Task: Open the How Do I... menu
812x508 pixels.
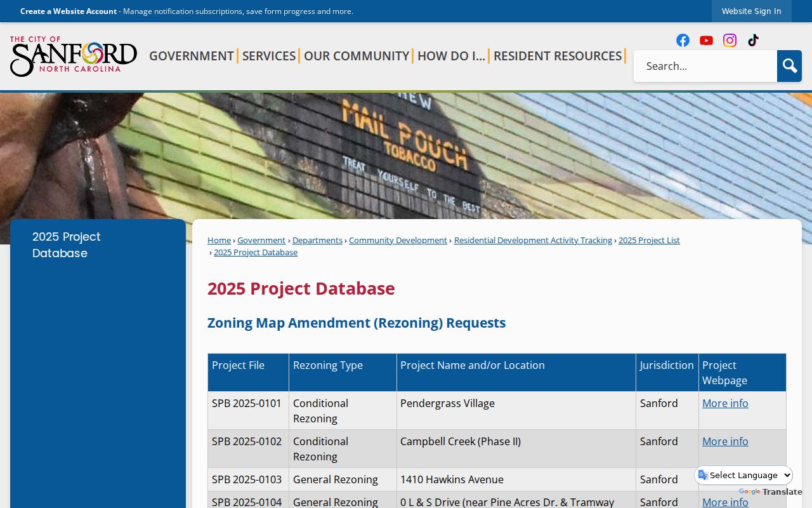Action: (451, 56)
